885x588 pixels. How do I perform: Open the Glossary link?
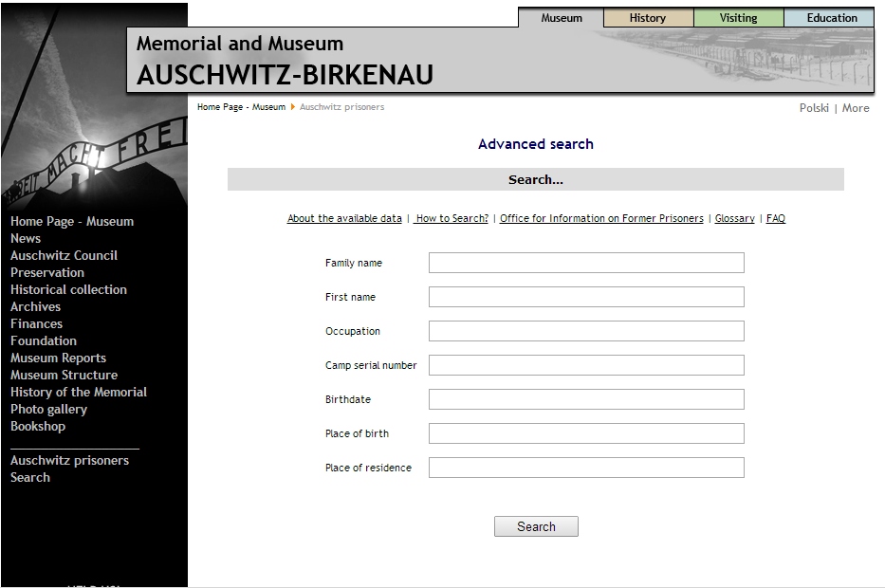(x=734, y=218)
